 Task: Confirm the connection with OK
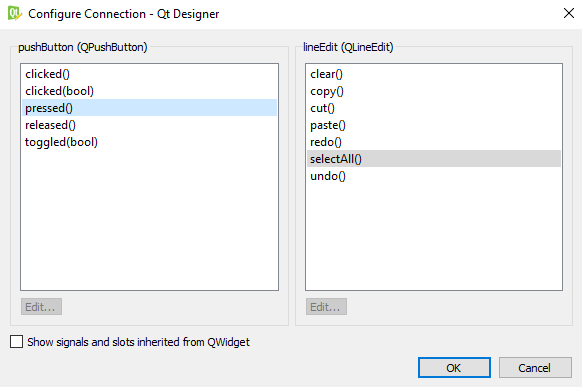[454, 368]
